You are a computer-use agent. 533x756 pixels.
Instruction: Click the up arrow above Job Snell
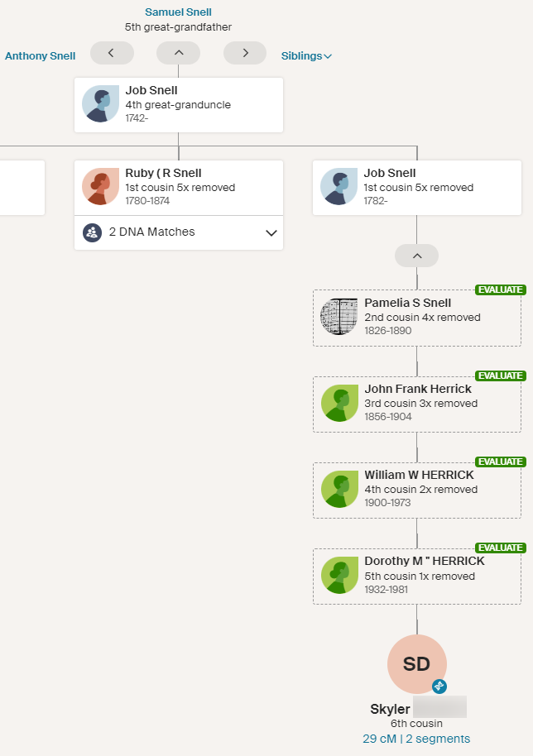178,53
